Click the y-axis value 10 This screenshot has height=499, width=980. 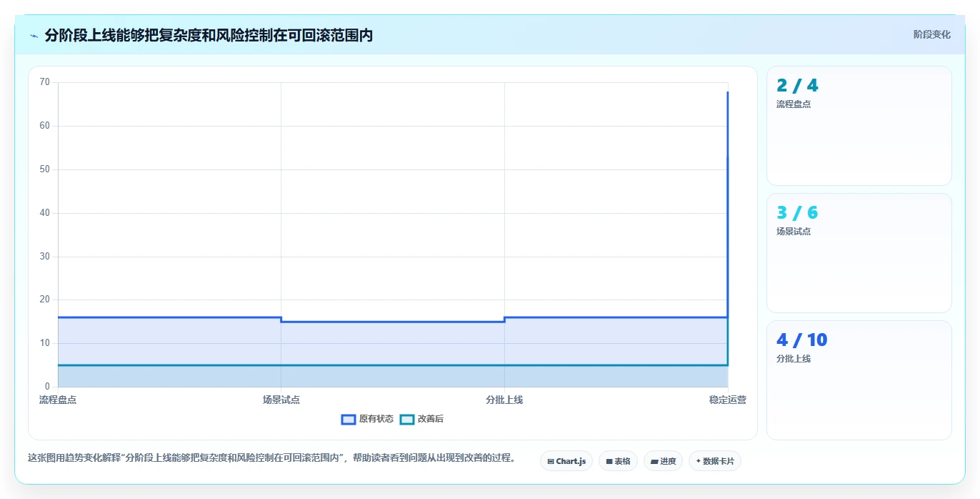45,343
